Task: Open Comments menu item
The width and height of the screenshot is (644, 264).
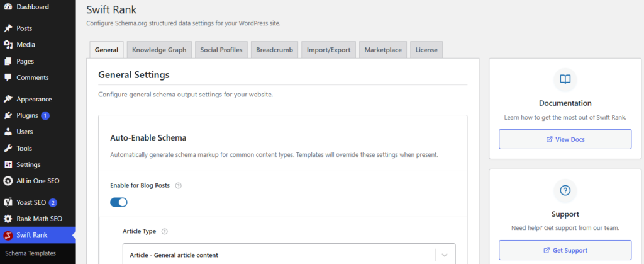Action: point(38,77)
